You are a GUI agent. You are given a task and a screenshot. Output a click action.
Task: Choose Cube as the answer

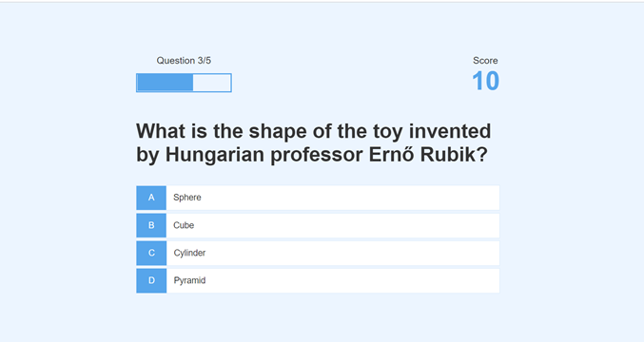[x=318, y=225]
